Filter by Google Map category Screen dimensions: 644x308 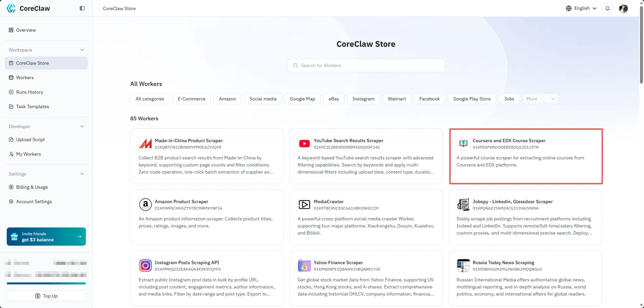[302, 99]
